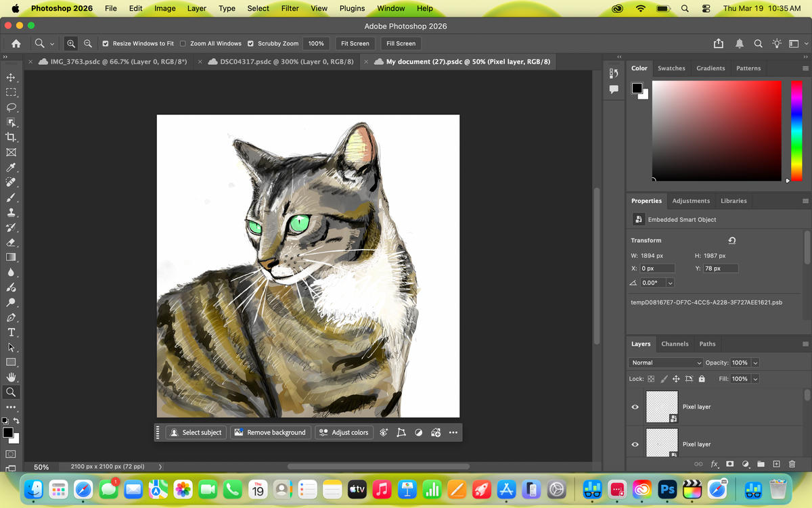Select the Horizontal Type tool
Viewport: 812px width, 508px height.
point(11,332)
